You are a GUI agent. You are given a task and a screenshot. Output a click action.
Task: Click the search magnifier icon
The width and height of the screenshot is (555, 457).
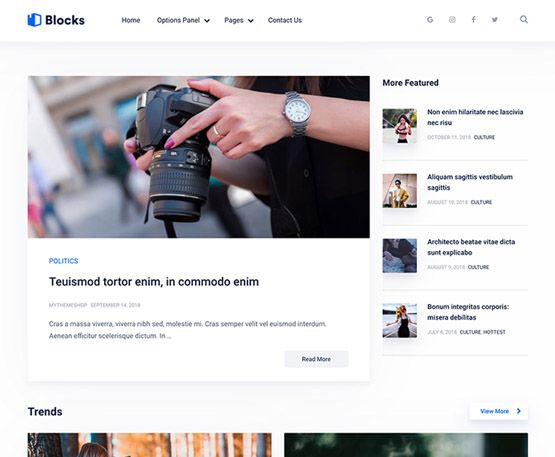524,19
